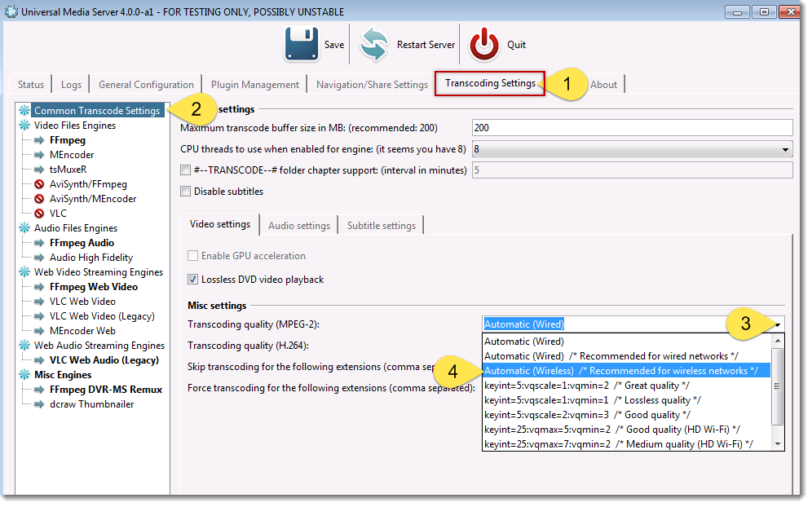Image resolution: width=812 pixels, height=507 pixels.
Task: Click the Universal Media Server title icon
Action: [11, 11]
